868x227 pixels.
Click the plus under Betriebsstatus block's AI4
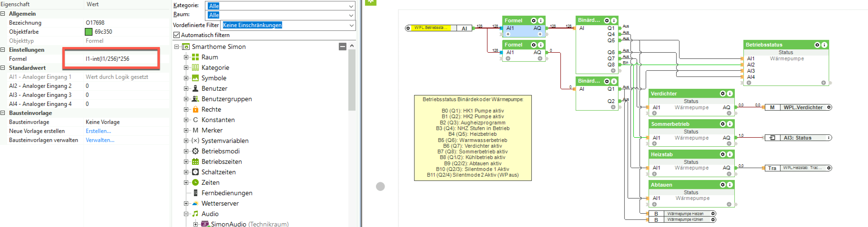click(x=748, y=83)
